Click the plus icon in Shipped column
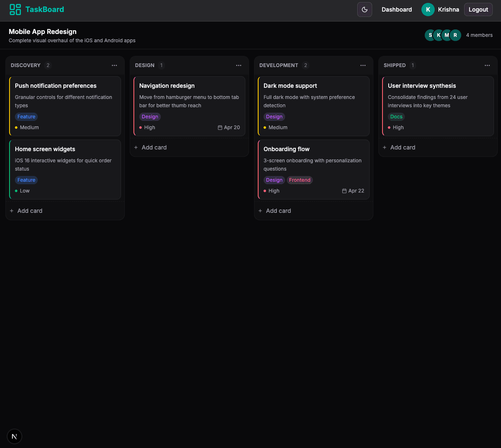Screen dimensions: 501x448 (x=385, y=147)
